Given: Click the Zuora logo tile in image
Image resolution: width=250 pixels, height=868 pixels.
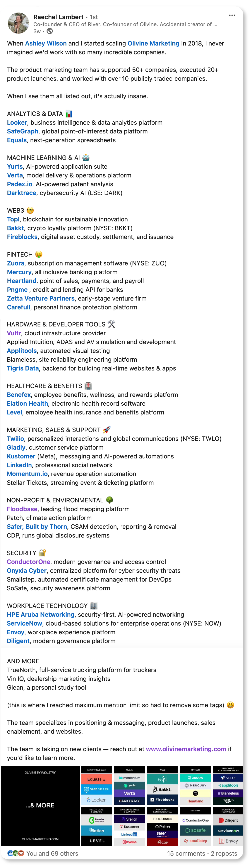Looking at the screenshot, I should pos(195,778).
